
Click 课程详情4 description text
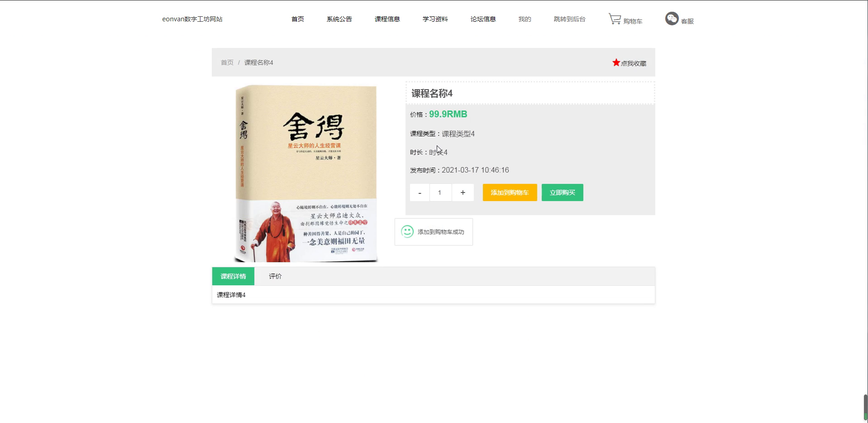pyautogui.click(x=231, y=295)
